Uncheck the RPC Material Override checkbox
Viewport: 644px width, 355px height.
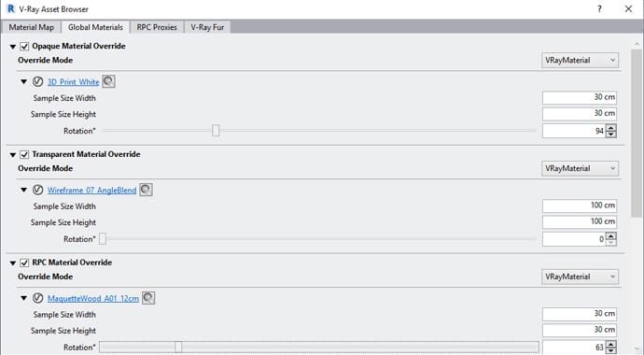(x=24, y=263)
